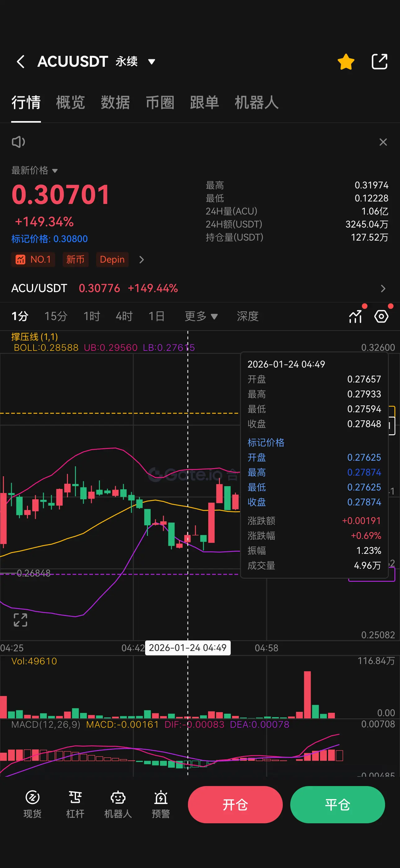
Task: Tap the 2026-01-24 04:49 crosshair time label
Action: (188, 648)
